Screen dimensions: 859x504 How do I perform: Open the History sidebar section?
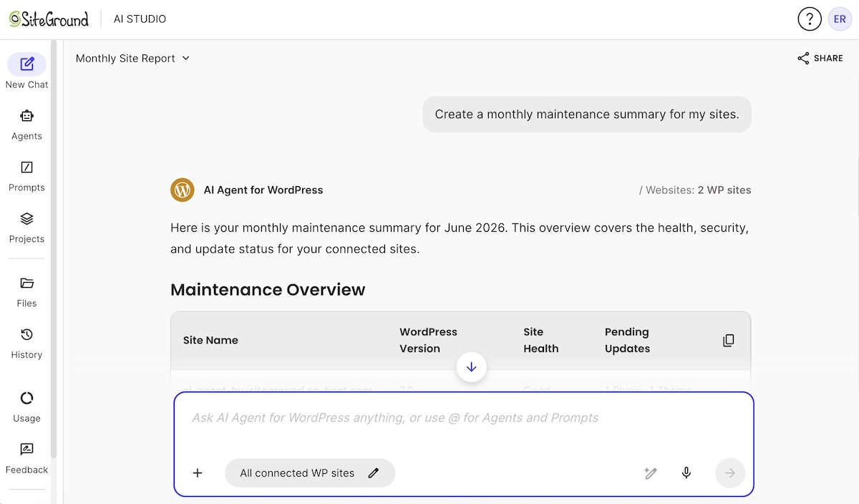point(26,343)
